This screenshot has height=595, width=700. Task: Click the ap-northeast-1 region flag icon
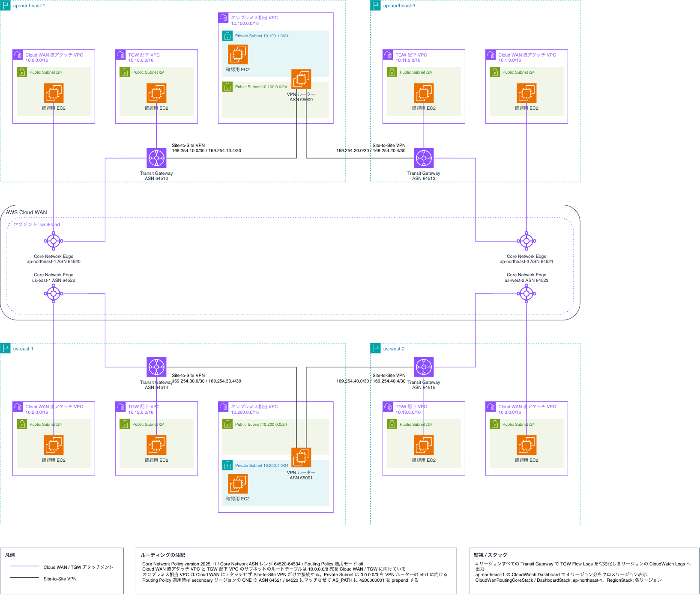pos(5,5)
